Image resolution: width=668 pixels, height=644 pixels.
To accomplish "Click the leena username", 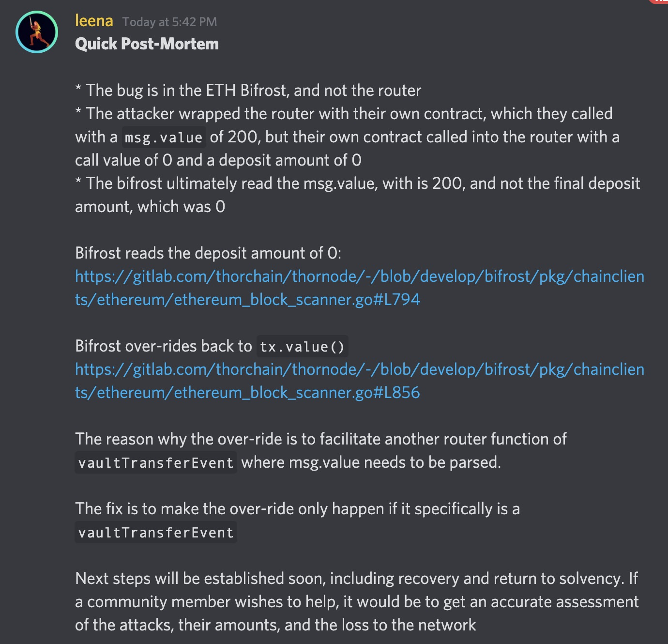I will (x=94, y=21).
